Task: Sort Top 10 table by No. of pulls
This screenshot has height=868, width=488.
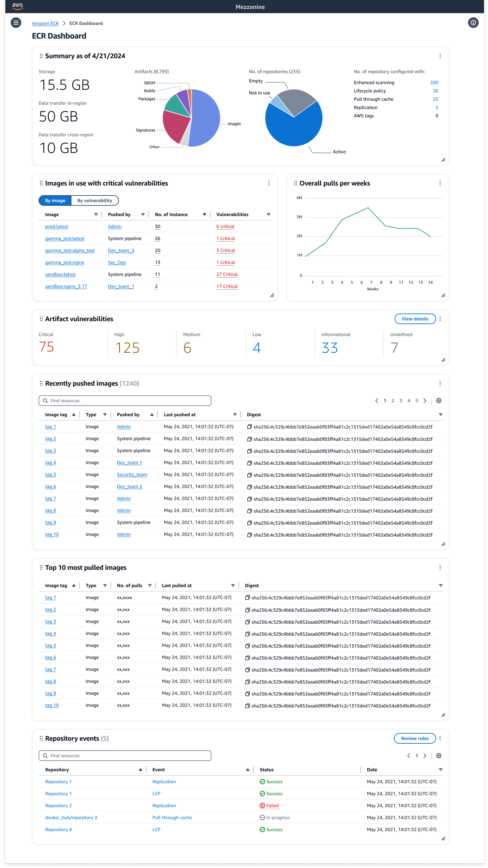Action: click(150, 585)
